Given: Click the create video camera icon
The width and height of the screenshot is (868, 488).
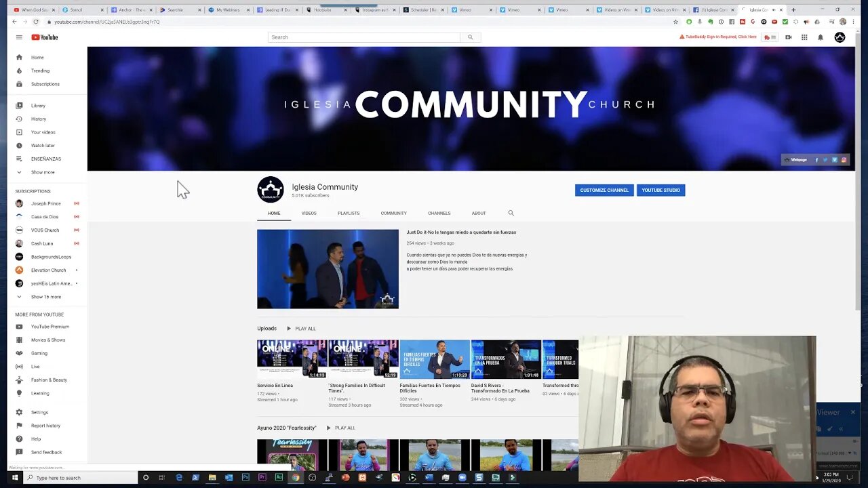Looking at the screenshot, I should 788,37.
